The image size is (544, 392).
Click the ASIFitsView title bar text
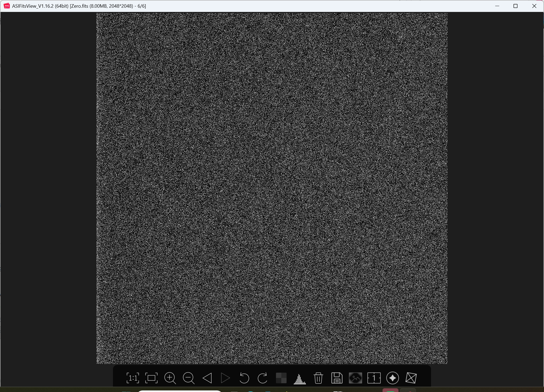[79, 6]
